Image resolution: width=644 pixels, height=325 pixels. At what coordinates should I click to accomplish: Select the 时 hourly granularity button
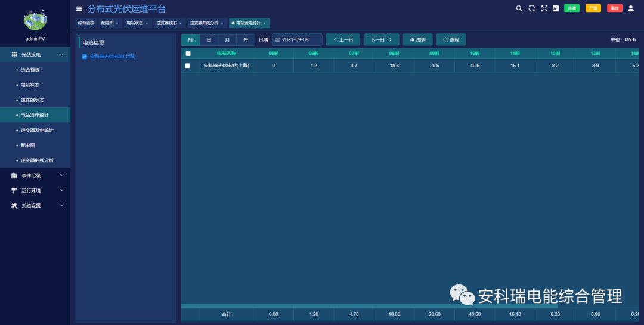(191, 40)
